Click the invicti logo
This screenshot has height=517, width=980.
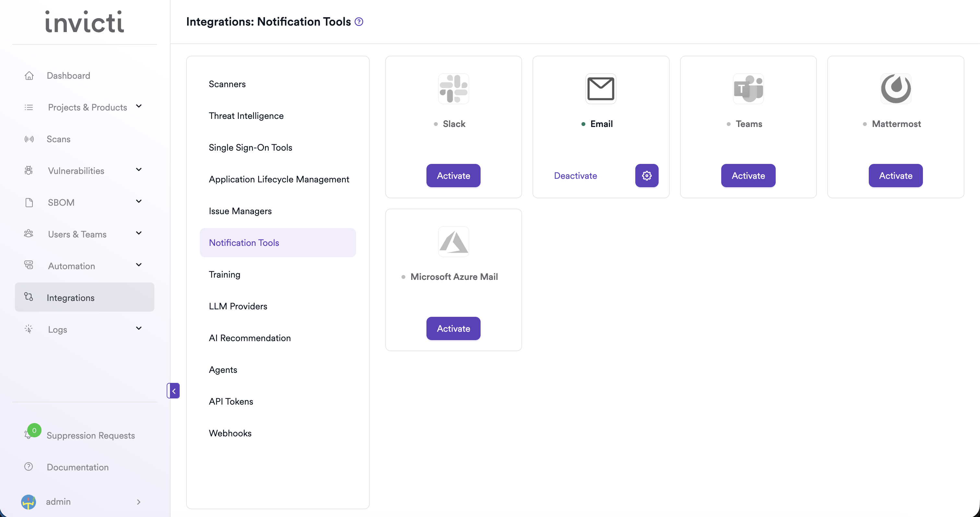tap(84, 22)
